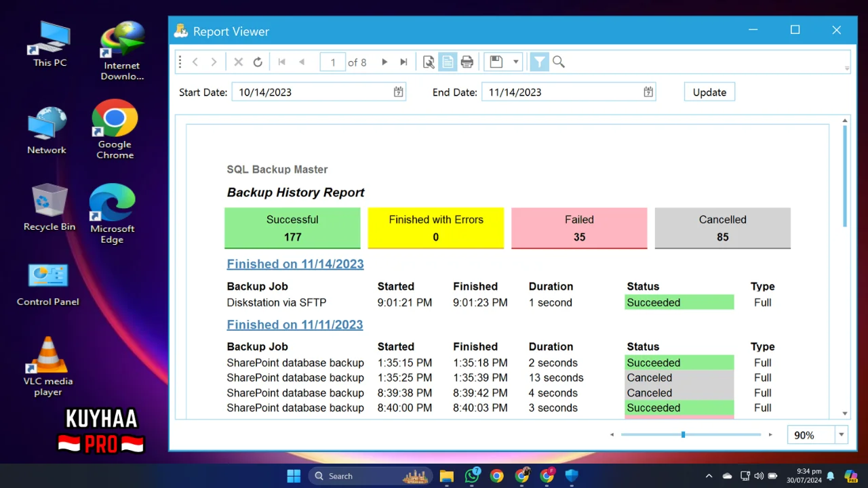Open the Start Date calendar picker
The image size is (868, 488).
(398, 92)
